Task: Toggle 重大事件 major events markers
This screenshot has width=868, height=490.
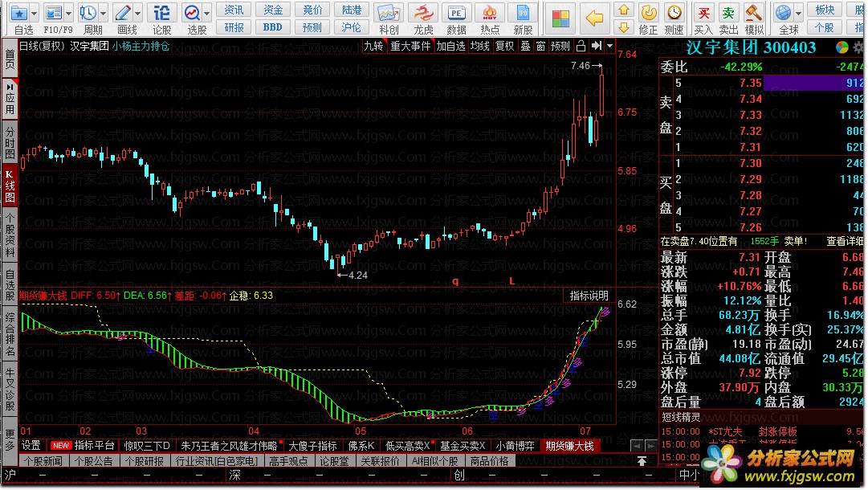Action: [x=410, y=46]
